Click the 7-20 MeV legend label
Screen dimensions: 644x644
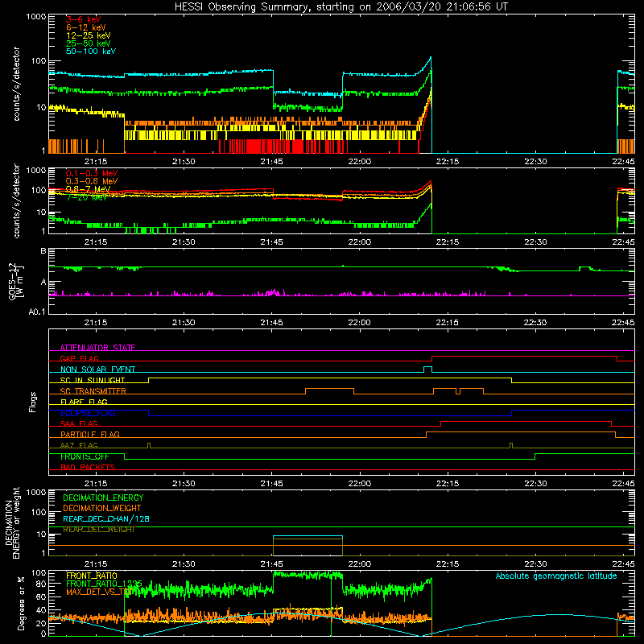pyautogui.click(x=87, y=197)
